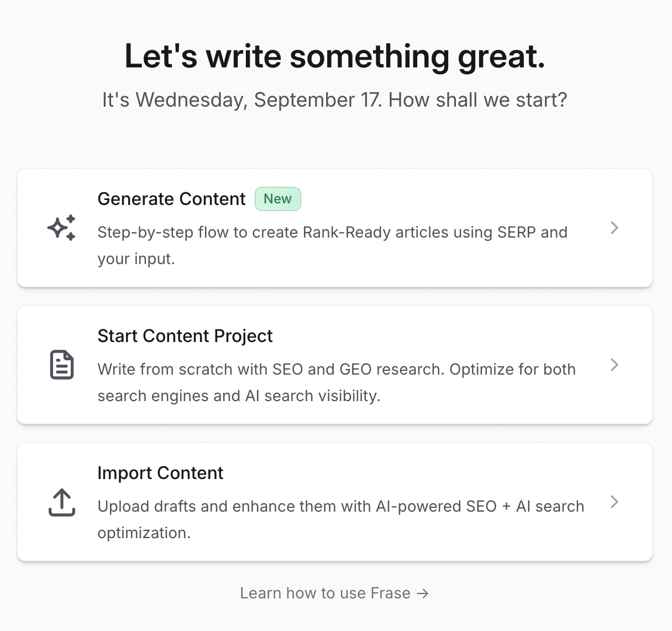Expand Import Content using its right chevron
Image resolution: width=672 pixels, height=631 pixels.
point(614,502)
